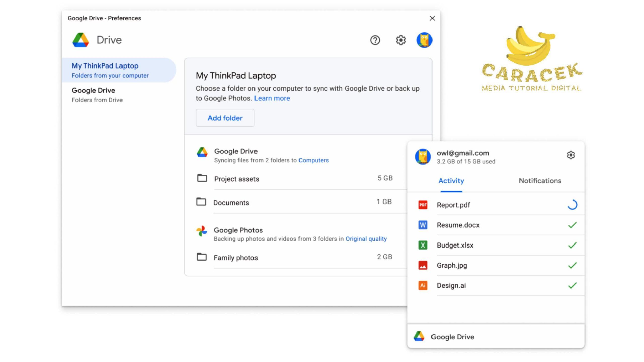The width and height of the screenshot is (644, 362).
Task: Click the Learn more link
Action: [272, 98]
